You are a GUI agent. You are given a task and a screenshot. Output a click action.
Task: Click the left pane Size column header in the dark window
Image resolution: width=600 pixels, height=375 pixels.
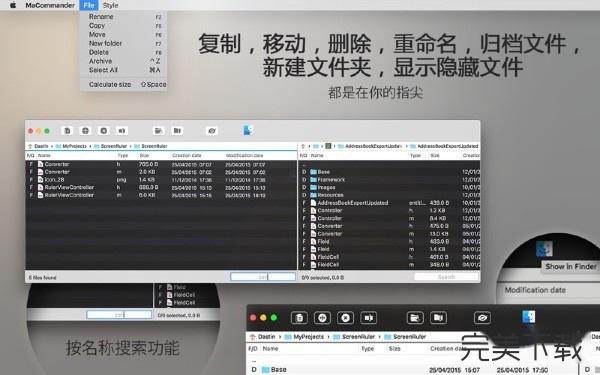[x=394, y=349]
